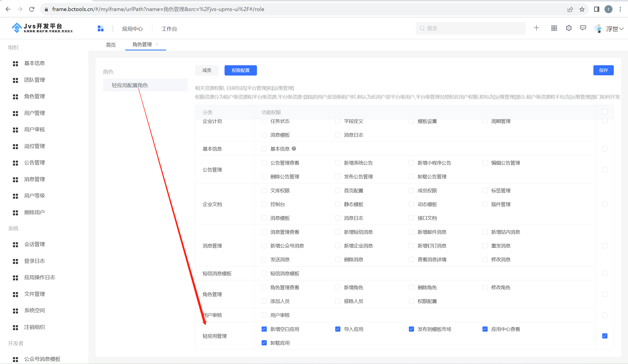Click the 保存 button
The height and width of the screenshot is (364, 628).
[x=603, y=70]
